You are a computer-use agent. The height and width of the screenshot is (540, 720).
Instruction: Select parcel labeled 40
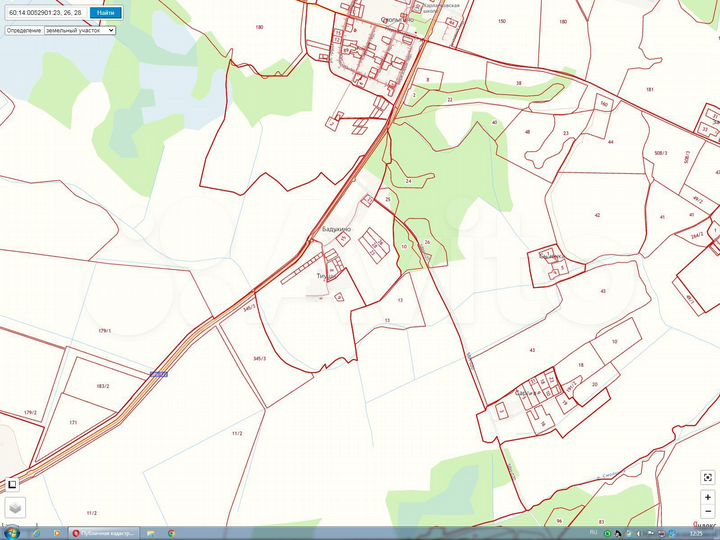click(x=494, y=123)
